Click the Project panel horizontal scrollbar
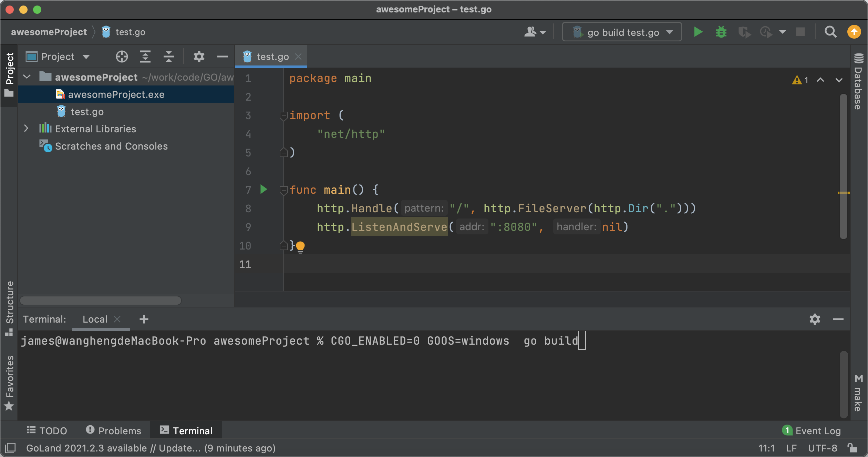The width and height of the screenshot is (868, 457). coord(101,301)
